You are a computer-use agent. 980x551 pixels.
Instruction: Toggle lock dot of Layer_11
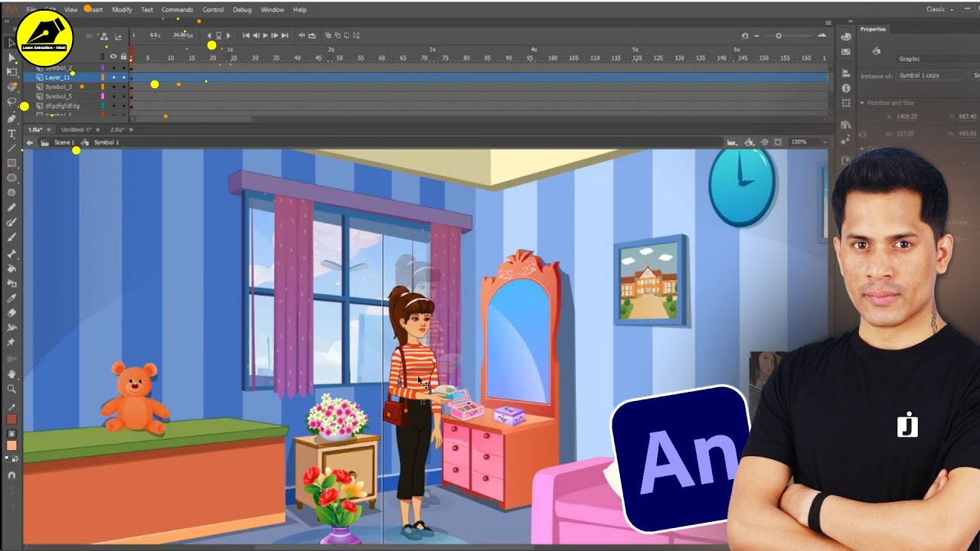[123, 77]
